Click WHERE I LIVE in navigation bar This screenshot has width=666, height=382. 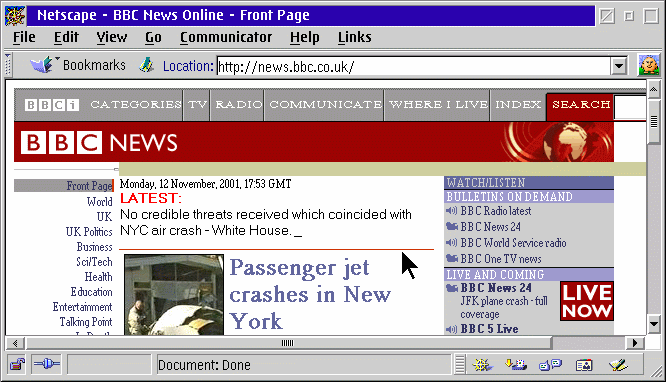(x=438, y=105)
